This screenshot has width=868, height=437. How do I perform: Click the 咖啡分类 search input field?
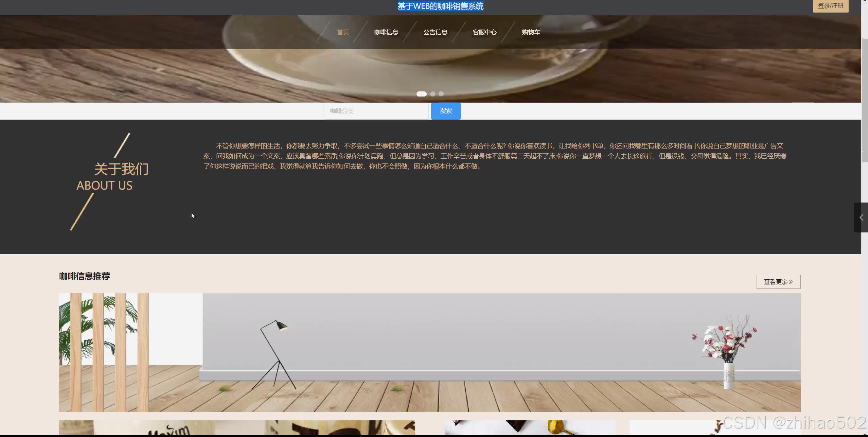[375, 111]
